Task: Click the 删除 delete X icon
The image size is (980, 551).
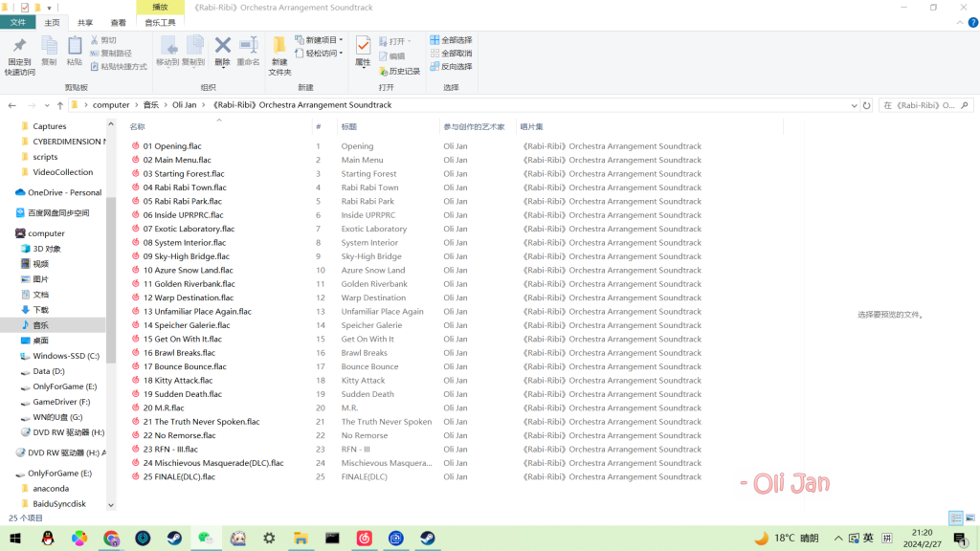Action: coord(223,46)
